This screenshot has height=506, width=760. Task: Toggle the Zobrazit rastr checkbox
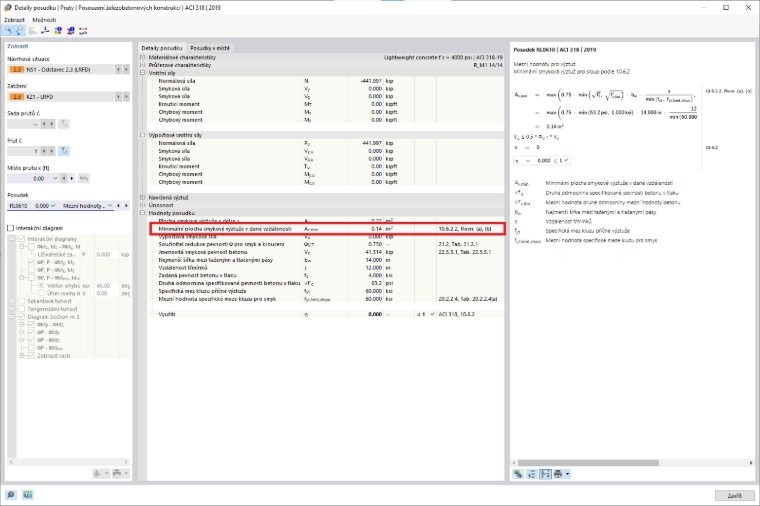click(32, 355)
